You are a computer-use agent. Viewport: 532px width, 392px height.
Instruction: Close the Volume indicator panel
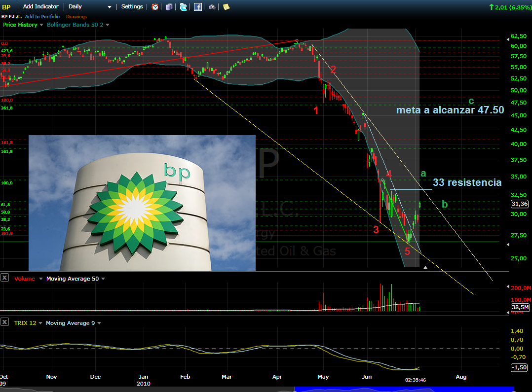(4, 278)
